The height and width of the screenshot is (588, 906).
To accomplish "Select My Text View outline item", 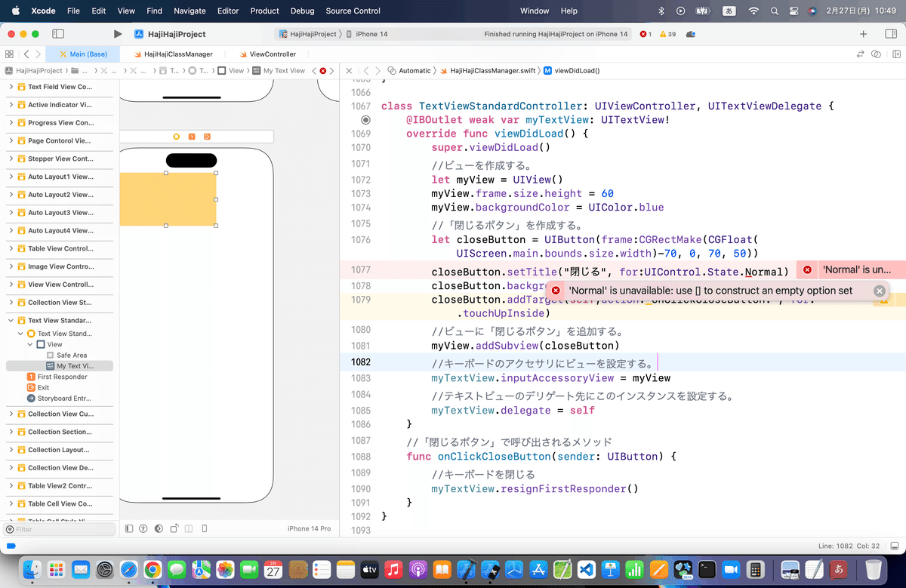I will 59,366.
